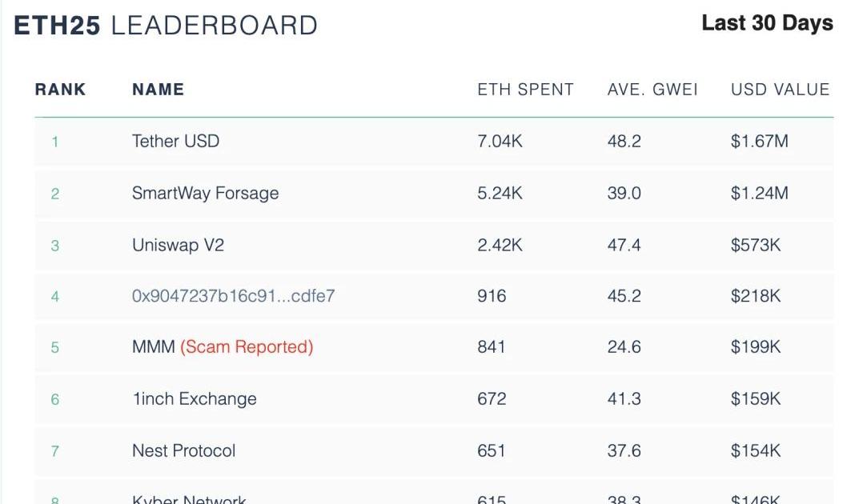Open the 1inch Exchange entry
Image resolution: width=863 pixels, height=504 pixels.
click(194, 399)
